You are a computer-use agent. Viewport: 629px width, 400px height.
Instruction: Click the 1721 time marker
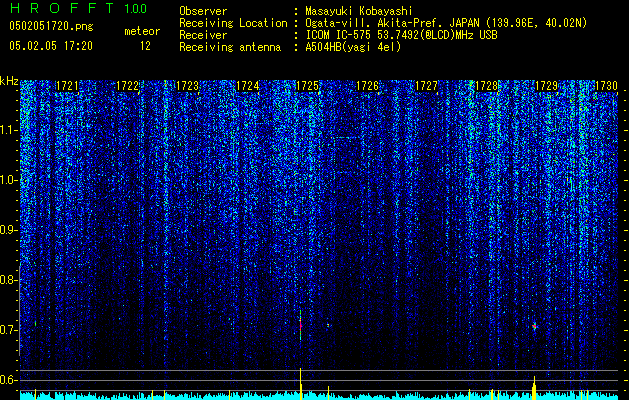pyautogui.click(x=67, y=86)
